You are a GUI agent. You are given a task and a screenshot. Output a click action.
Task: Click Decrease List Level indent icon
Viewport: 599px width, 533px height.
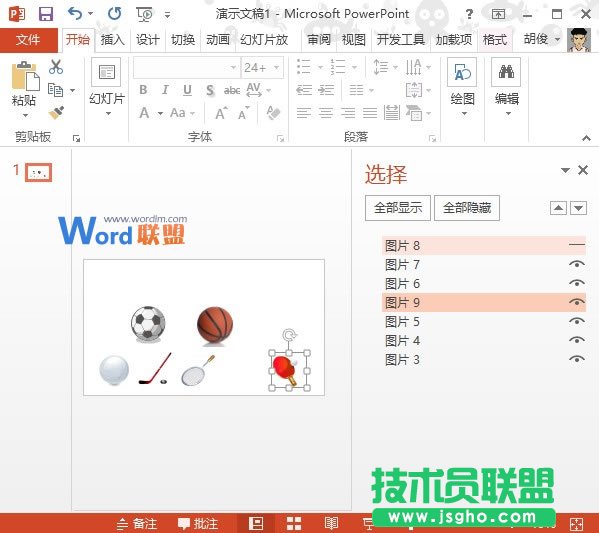coord(304,90)
